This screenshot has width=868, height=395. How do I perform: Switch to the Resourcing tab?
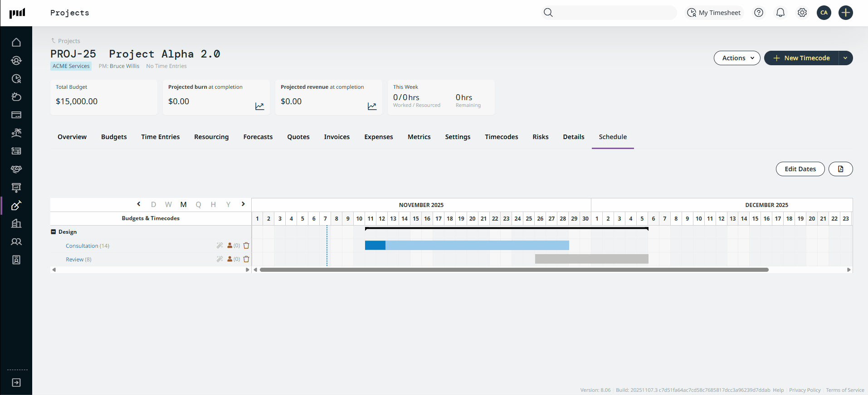tap(211, 137)
